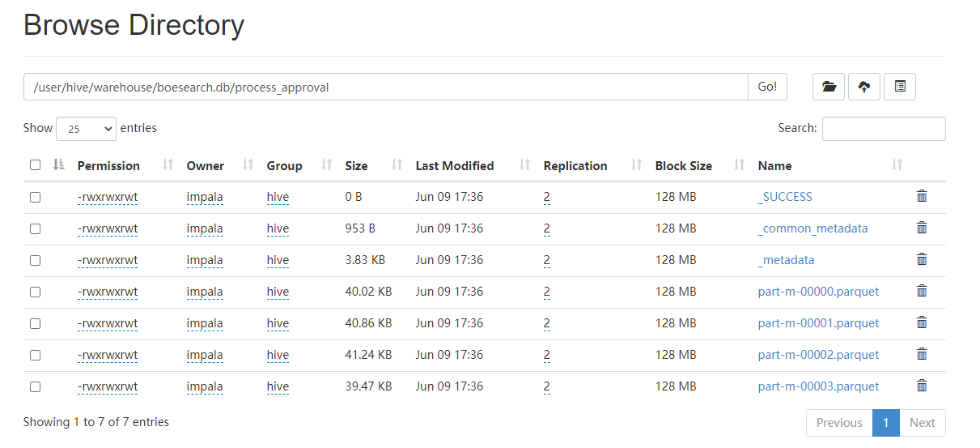This screenshot has width=980, height=448.
Task: Sort the table by Size column
Action: coord(356,166)
